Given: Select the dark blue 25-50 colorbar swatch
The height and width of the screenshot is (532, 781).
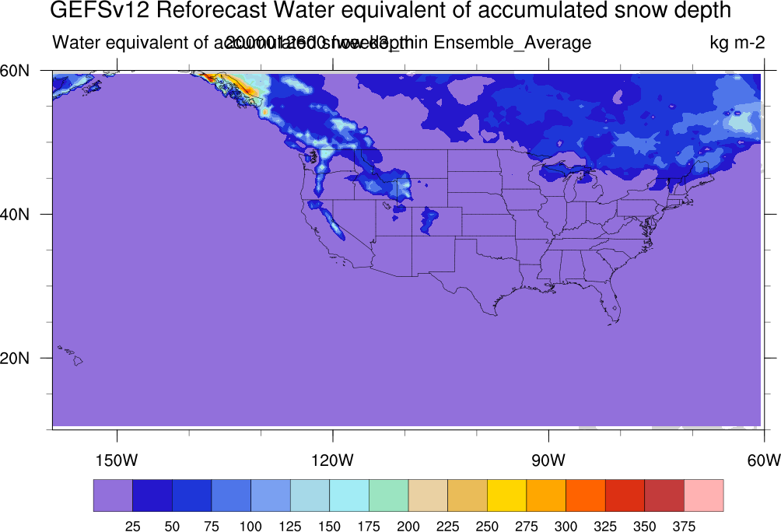Looking at the screenshot, I should tap(152, 495).
